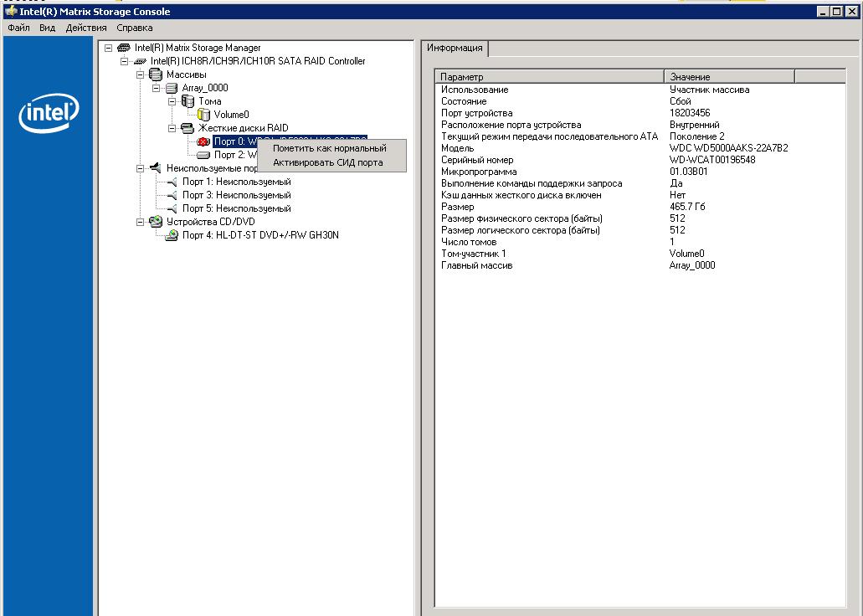The image size is (863, 616).
Task: Click the Неиспользуемые порты group icon
Action: click(156, 168)
